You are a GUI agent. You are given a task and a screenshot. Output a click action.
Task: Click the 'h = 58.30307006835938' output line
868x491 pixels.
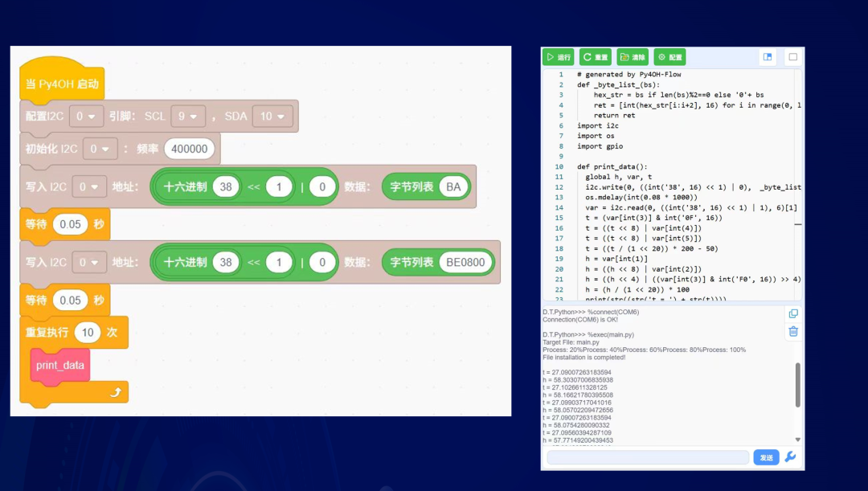point(578,380)
